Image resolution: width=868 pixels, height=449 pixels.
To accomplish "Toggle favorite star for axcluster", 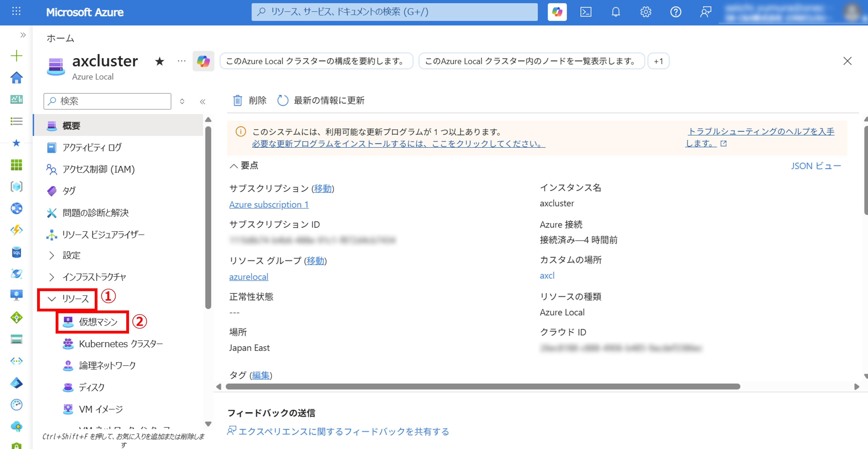I will point(160,61).
